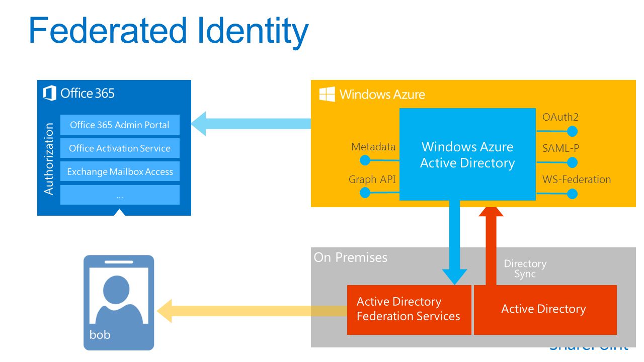Click the Windows Azure logo icon
The width and height of the screenshot is (644, 362).
(327, 94)
